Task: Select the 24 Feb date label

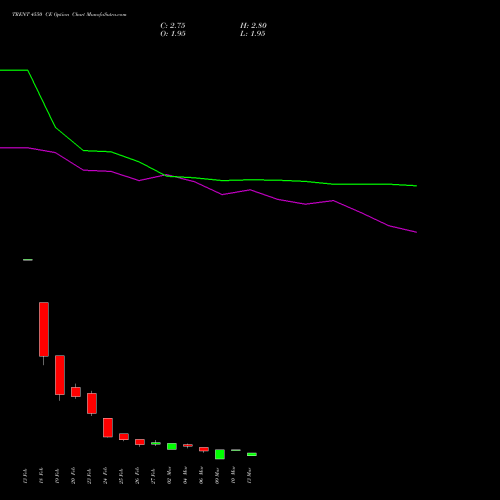Action: click(x=105, y=476)
